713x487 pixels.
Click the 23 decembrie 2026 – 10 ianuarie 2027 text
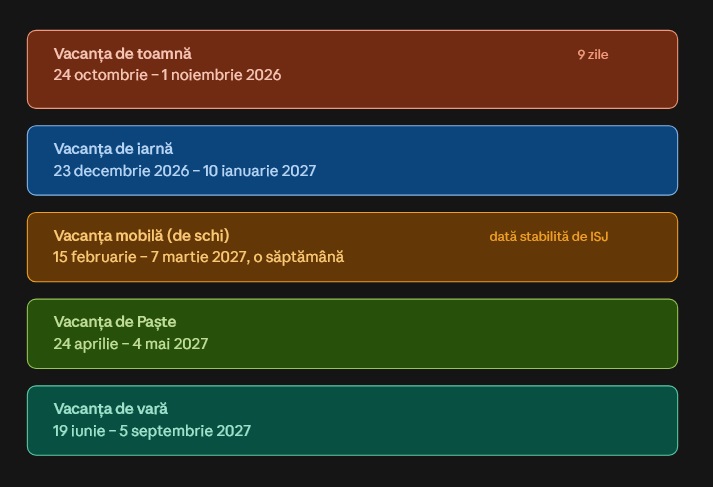185,171
